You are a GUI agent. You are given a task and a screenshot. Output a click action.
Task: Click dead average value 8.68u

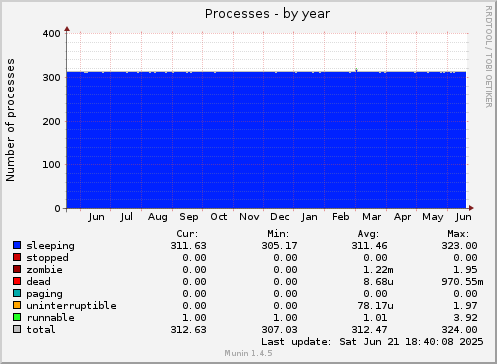(378, 282)
